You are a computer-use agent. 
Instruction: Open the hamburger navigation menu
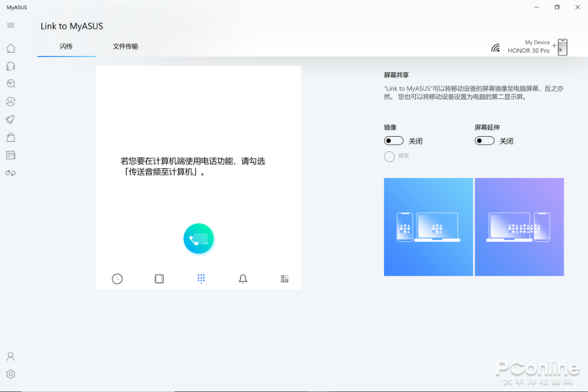point(11,25)
